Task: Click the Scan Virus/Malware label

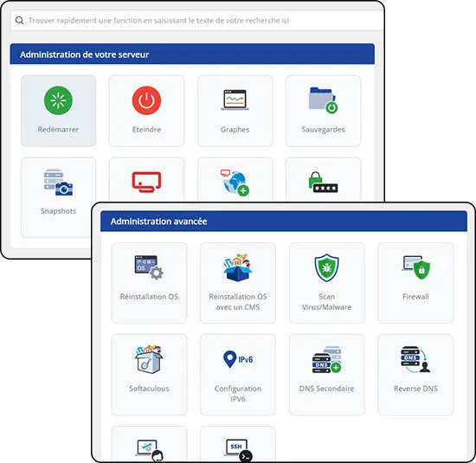Action: 326,302
